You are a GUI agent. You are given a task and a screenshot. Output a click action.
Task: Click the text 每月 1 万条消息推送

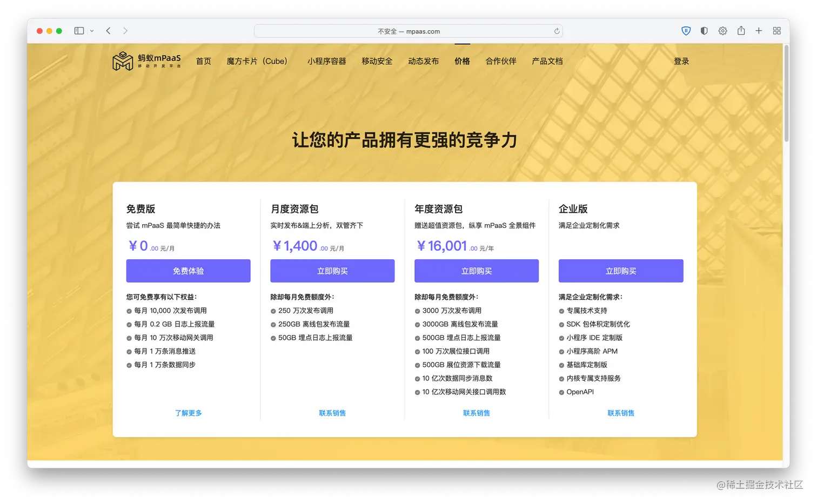[165, 351]
